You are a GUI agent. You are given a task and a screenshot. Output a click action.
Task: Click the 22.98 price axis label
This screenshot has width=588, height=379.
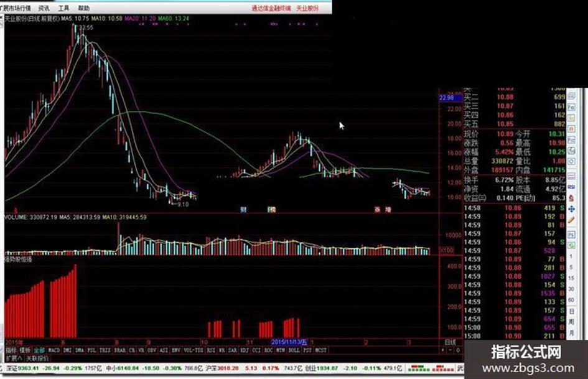point(450,98)
